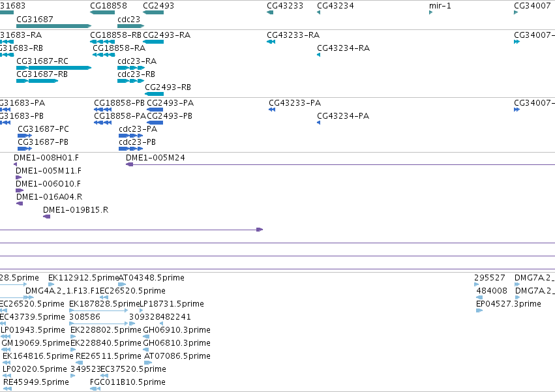Click the 308586 EST label
The image size is (555, 392).
click(85, 317)
